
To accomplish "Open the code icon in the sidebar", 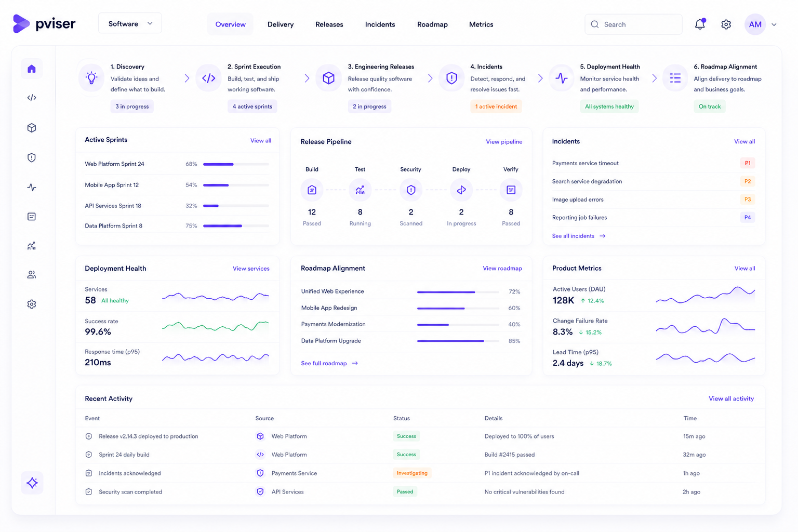I will (32, 98).
